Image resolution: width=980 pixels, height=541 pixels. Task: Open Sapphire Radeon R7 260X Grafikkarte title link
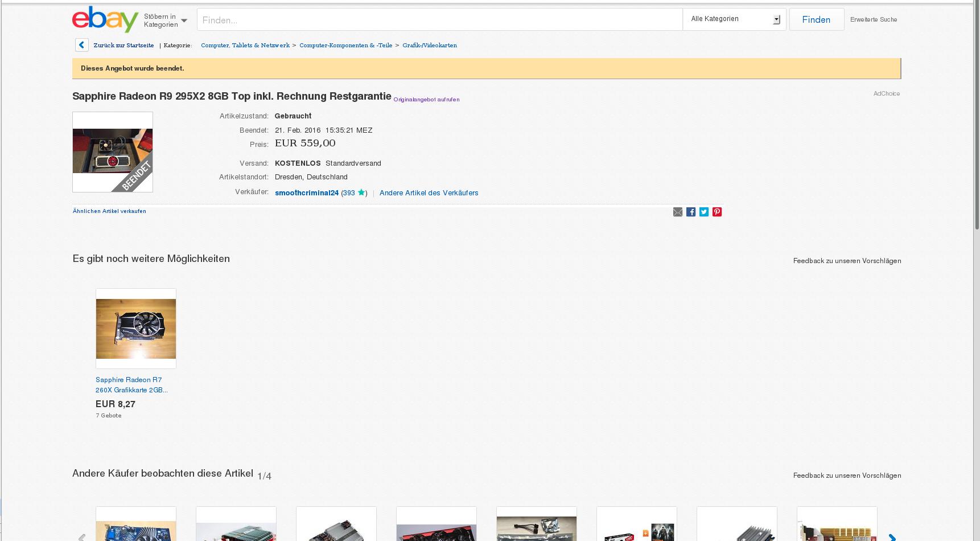tap(131, 385)
